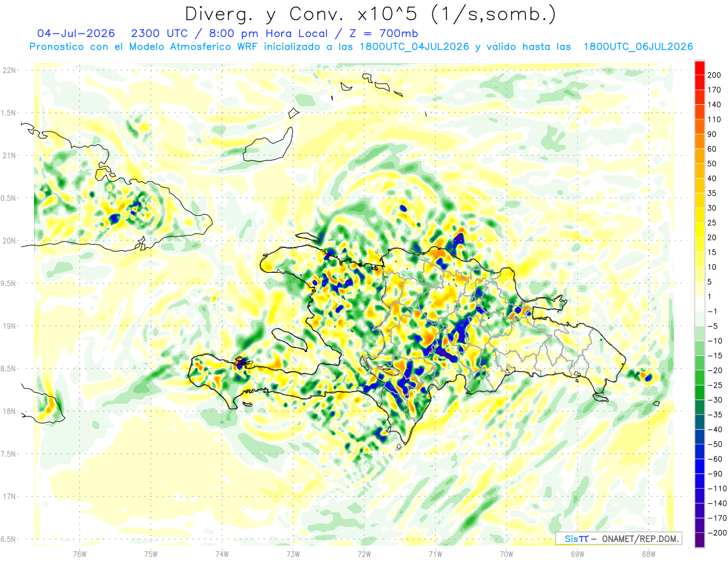Click the '-140' colorbar value

pos(716,503)
